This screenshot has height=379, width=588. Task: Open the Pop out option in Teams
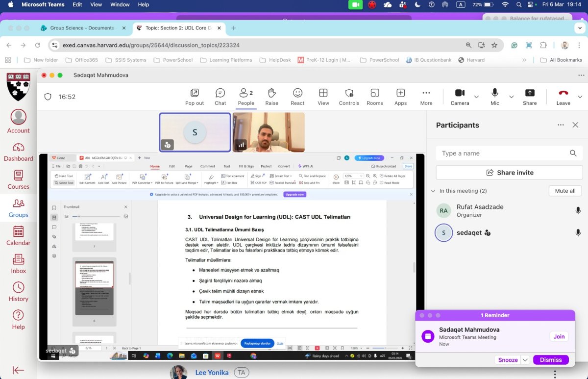[195, 96]
